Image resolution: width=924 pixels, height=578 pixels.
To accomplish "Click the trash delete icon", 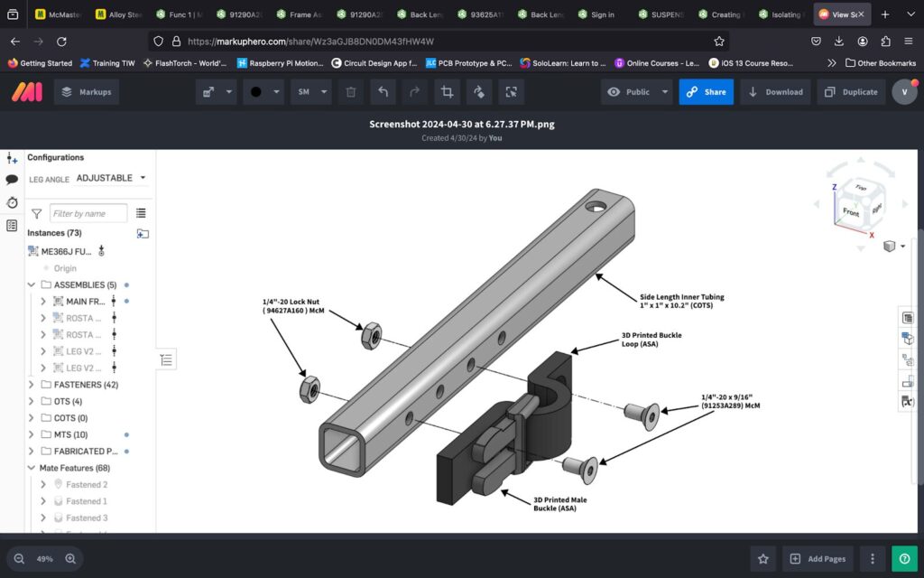I will point(351,92).
